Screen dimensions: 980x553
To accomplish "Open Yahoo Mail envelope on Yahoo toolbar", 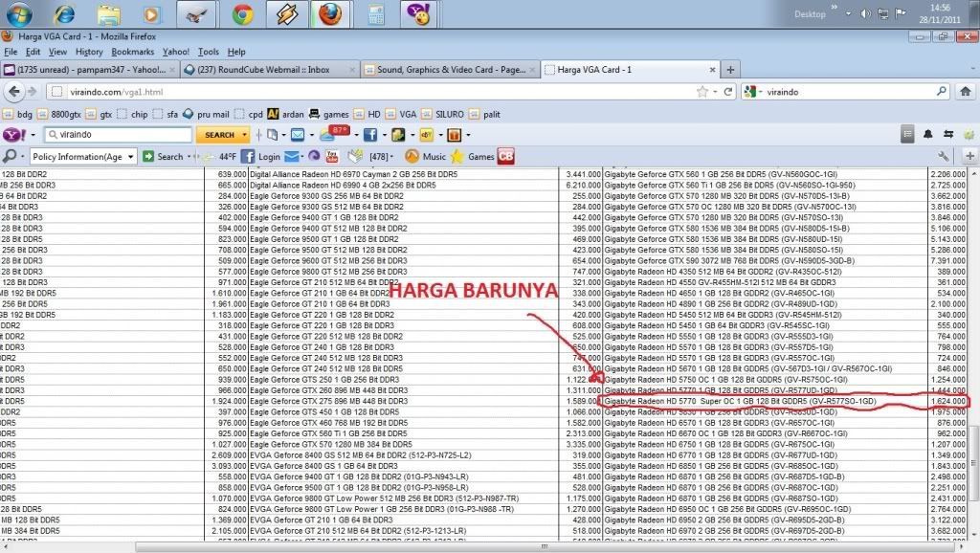I will (298, 134).
